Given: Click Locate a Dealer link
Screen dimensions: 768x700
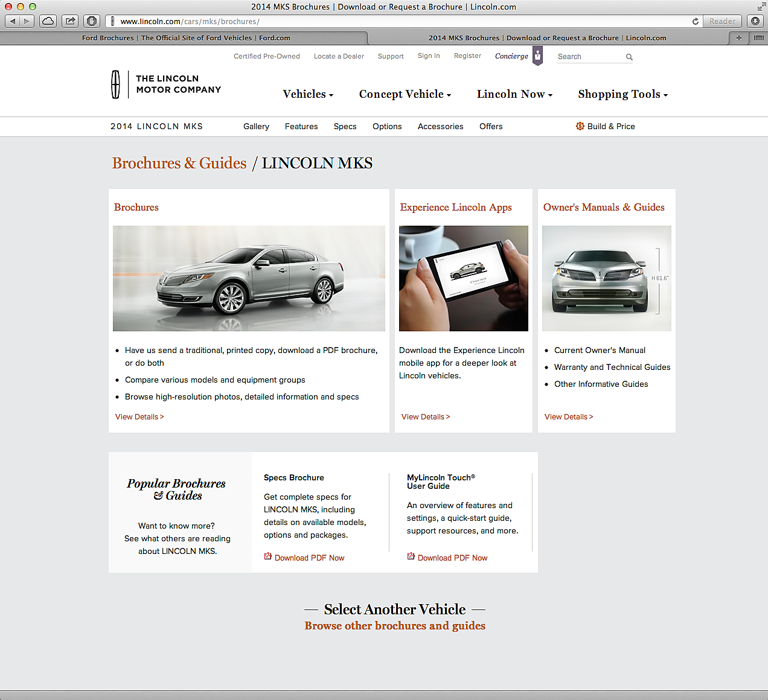Looking at the screenshot, I should point(339,56).
